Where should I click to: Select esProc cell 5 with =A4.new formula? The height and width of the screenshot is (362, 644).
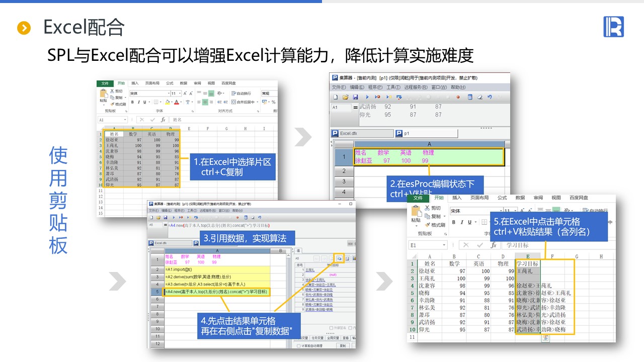coord(217,292)
